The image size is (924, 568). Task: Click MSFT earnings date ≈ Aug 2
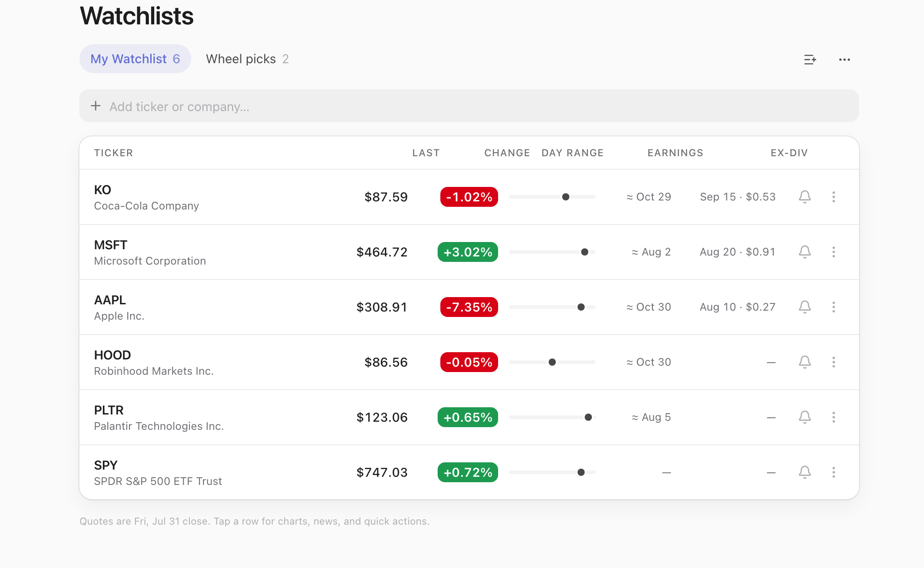(651, 252)
